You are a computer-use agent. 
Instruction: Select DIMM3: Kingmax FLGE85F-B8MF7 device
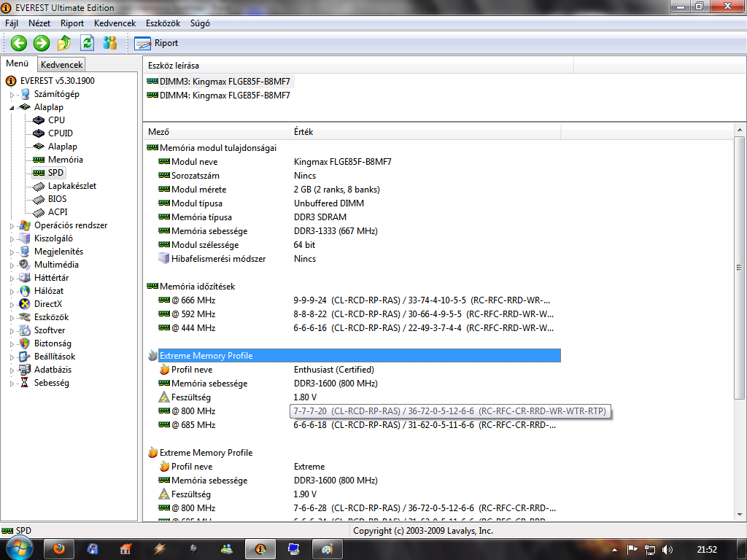coord(225,82)
